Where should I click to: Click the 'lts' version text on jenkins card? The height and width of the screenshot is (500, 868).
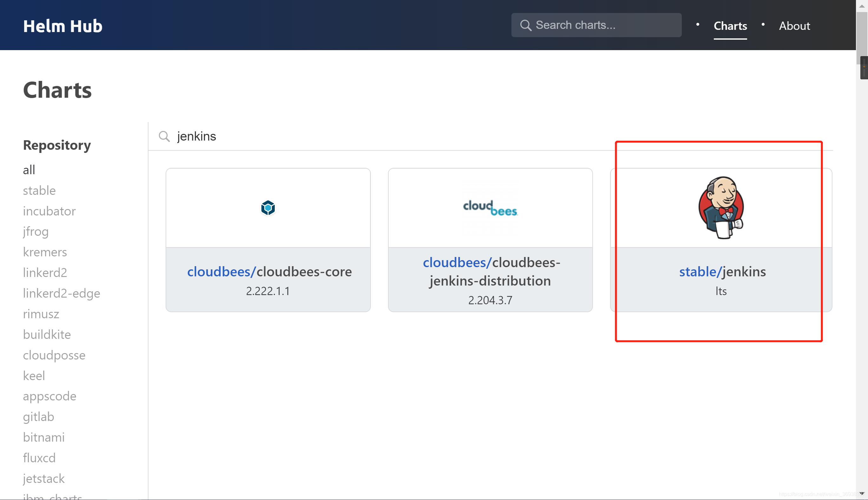point(721,291)
